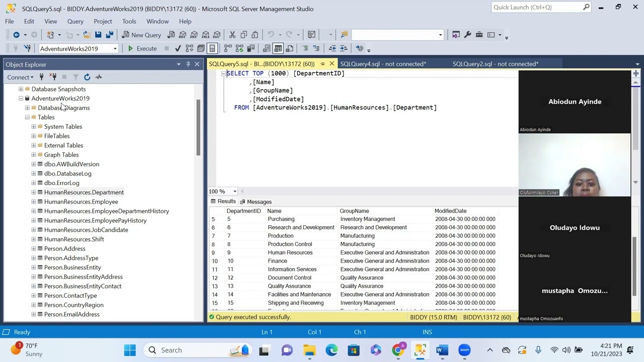Viewport: 644px width, 362px height.
Task: Switch output to Results to Text
Action: 267,48
